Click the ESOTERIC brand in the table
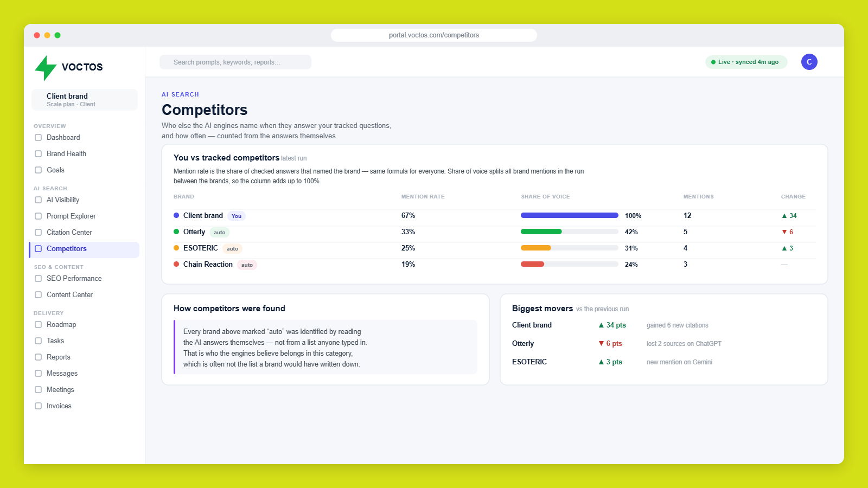 click(201, 248)
